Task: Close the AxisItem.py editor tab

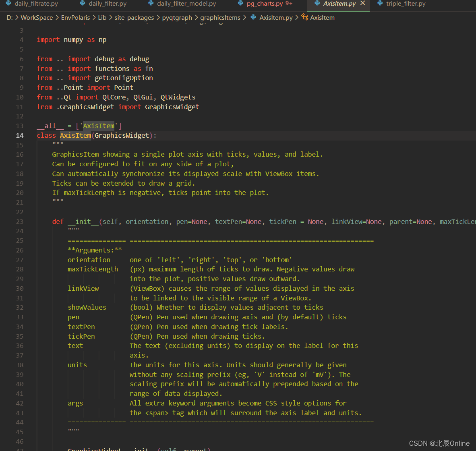Action: click(362, 3)
